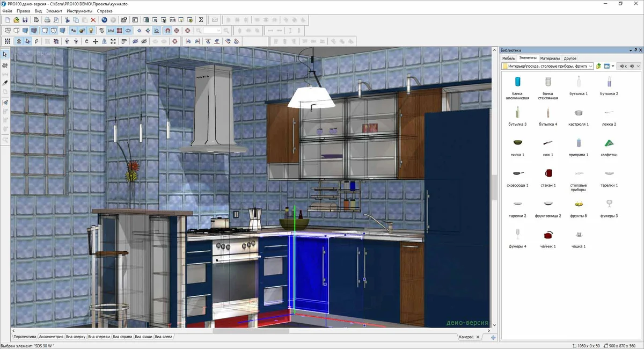The image size is (644, 349).
Task: Click the expand-to-corners arrows icon
Action: (113, 41)
